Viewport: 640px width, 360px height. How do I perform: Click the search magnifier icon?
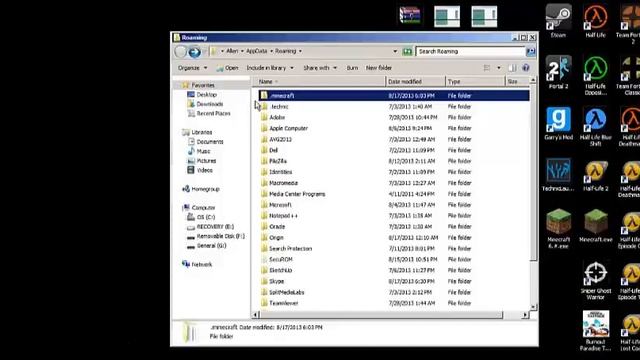(530, 51)
